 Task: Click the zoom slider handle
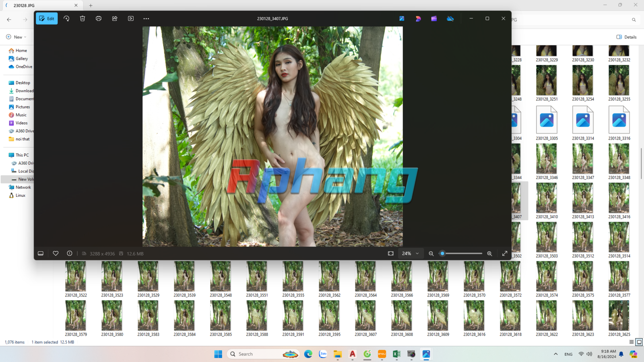coord(442,253)
